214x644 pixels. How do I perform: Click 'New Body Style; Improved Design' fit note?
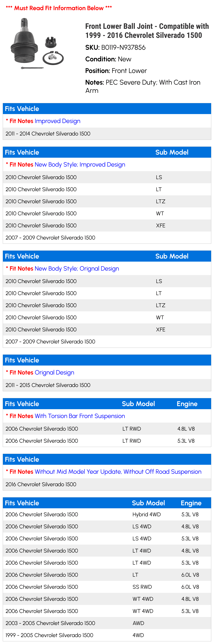point(80,165)
